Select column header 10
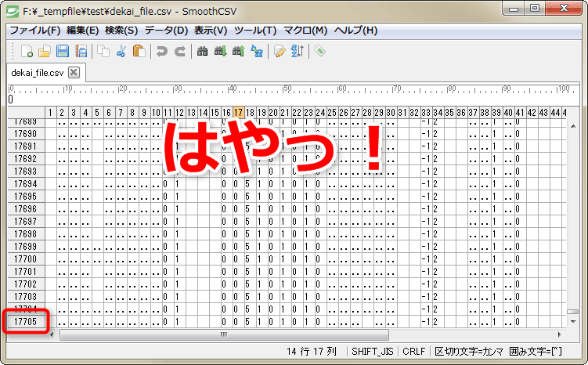 156,113
